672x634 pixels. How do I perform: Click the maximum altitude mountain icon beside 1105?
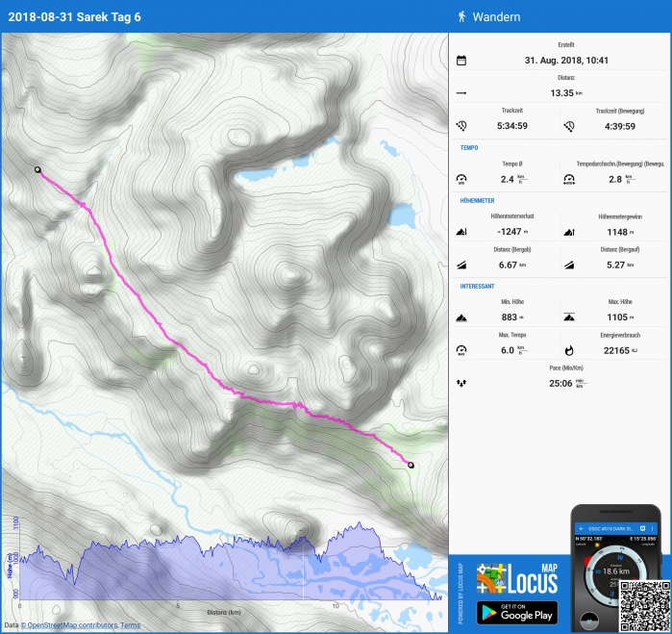point(569,317)
